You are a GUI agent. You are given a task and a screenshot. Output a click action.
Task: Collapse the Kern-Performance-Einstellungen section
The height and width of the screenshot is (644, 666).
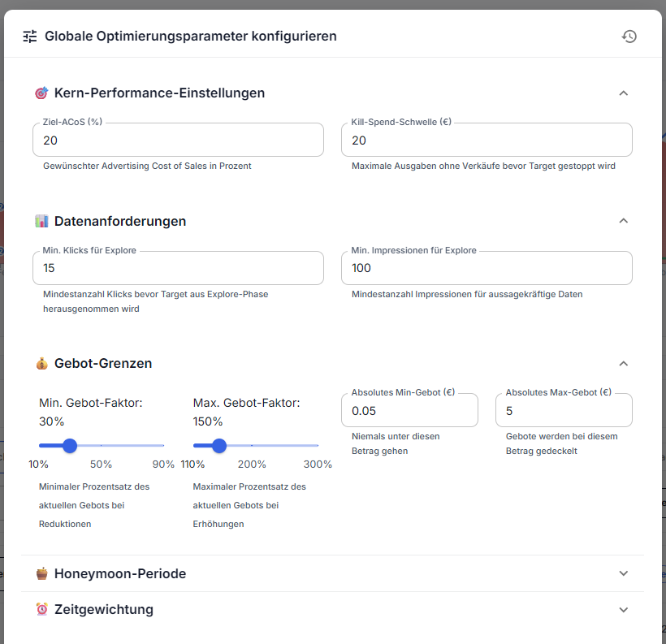(623, 93)
